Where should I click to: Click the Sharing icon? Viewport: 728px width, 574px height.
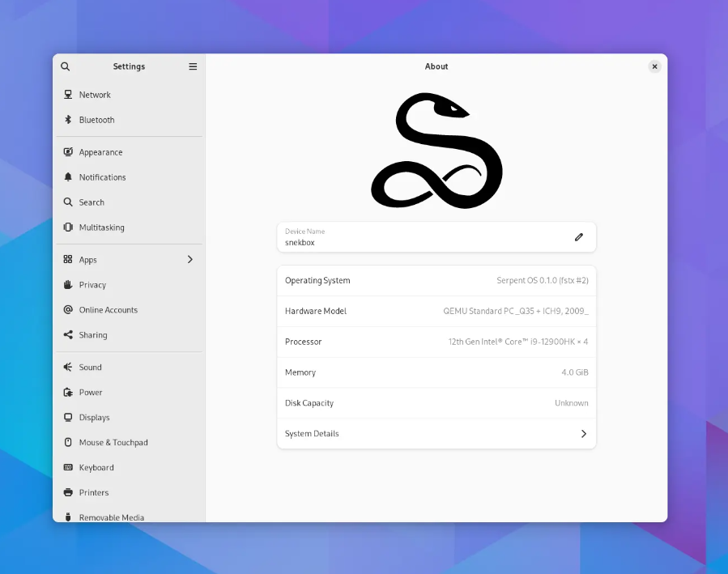[68, 334]
